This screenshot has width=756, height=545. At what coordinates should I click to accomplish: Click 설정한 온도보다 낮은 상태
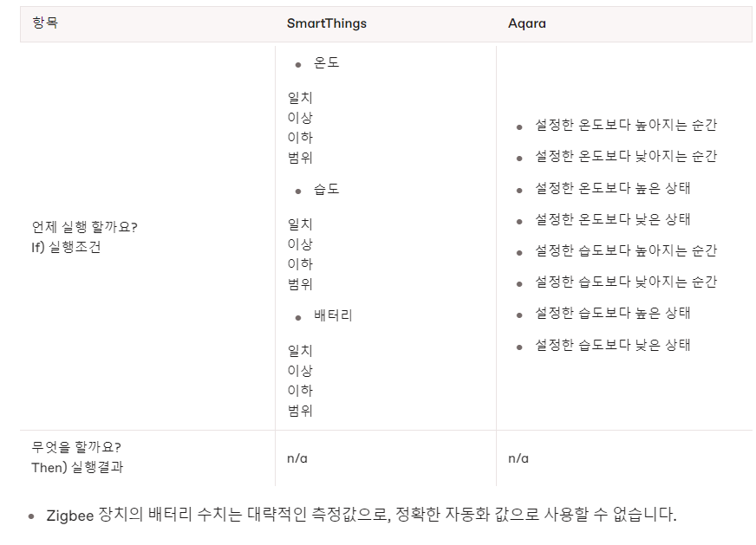[x=613, y=219]
